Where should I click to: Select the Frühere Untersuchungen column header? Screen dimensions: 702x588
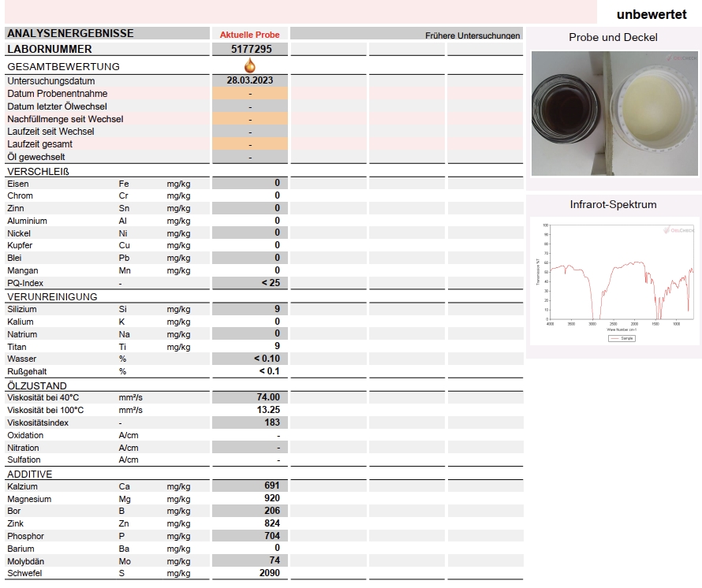[472, 35]
